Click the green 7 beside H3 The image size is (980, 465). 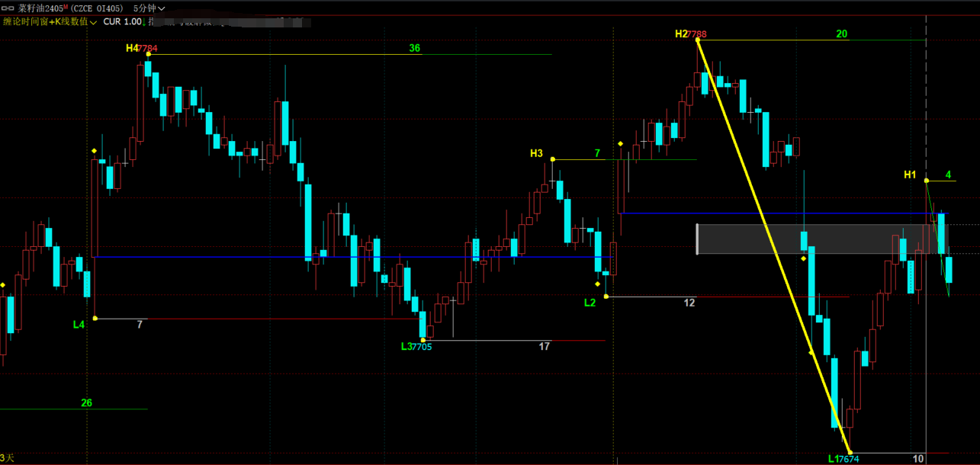pyautogui.click(x=597, y=153)
